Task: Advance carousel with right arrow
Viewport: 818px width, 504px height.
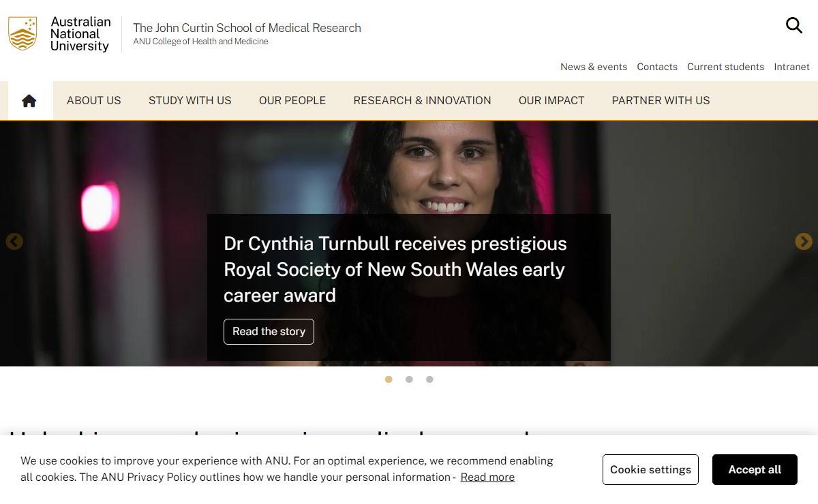Action: [804, 242]
